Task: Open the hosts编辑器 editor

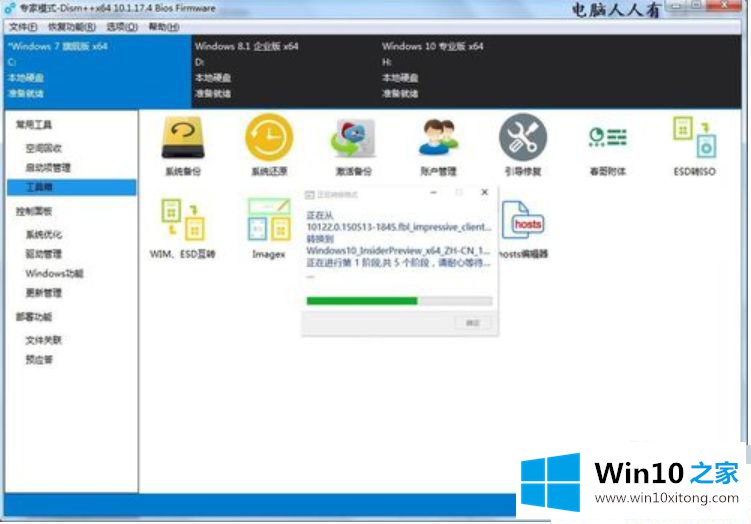Action: pos(523,228)
